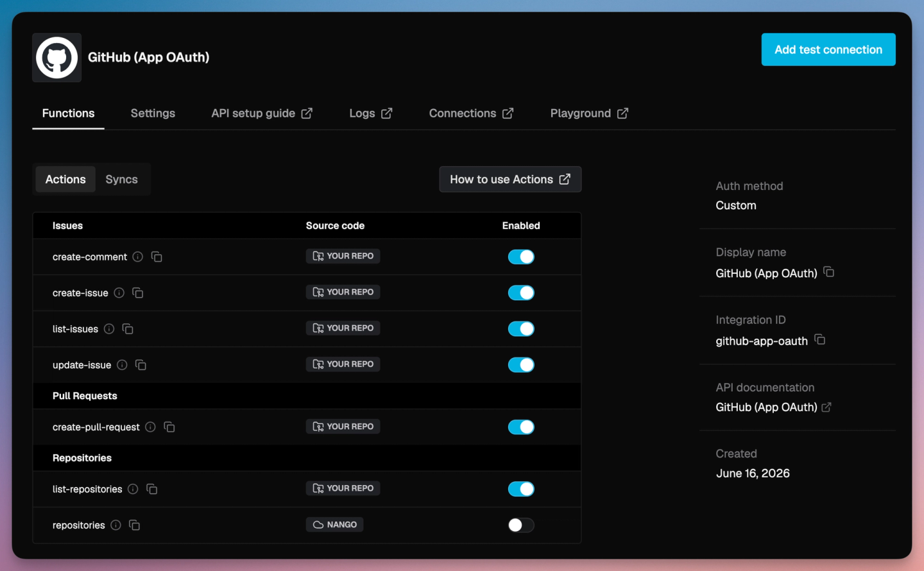Click the June 16, 2026 created date
Screen dimensions: 924x571
click(753, 473)
